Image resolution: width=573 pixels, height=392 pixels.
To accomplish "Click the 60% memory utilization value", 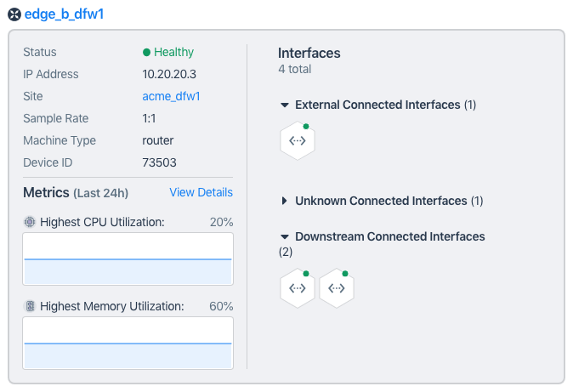I will 221,306.
